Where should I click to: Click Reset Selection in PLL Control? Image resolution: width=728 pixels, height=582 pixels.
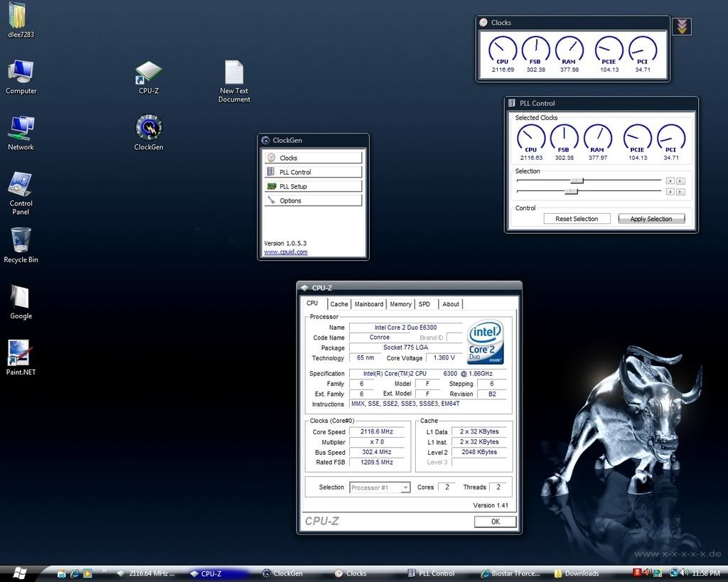pyautogui.click(x=577, y=219)
